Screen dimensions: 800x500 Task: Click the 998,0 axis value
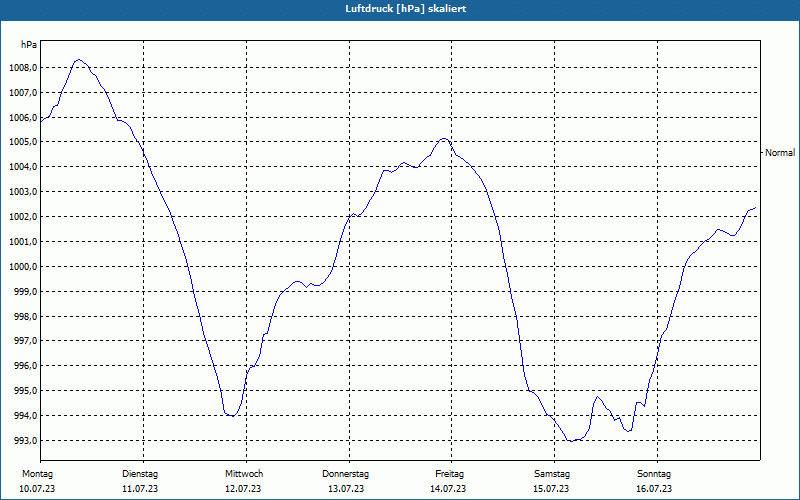pos(25,317)
